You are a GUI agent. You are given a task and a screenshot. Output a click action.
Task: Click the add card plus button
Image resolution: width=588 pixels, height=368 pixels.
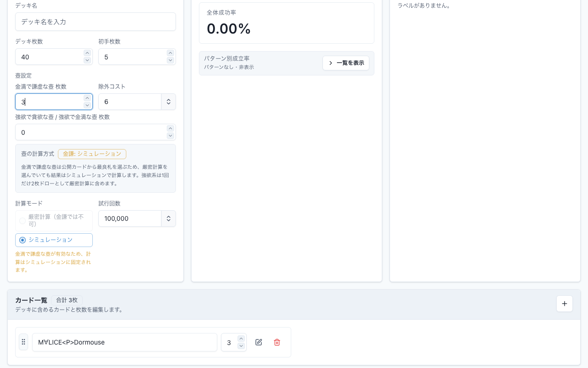565,304
